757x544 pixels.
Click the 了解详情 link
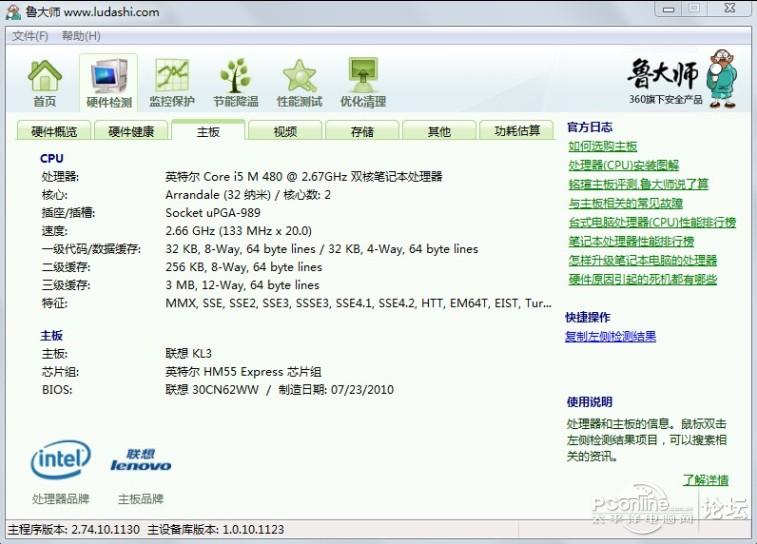705,480
